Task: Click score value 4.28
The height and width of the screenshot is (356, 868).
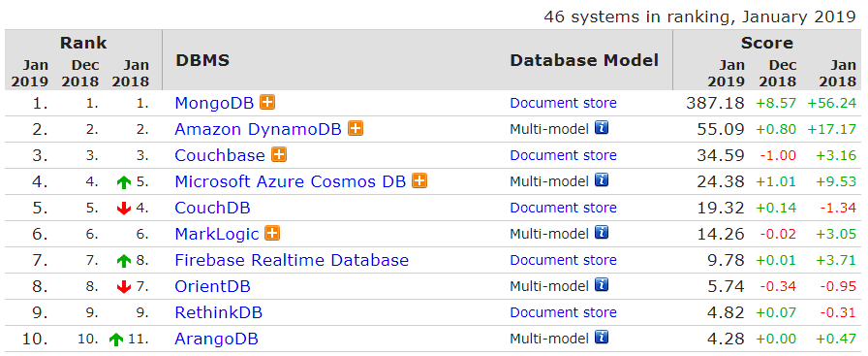Action: click(x=726, y=339)
